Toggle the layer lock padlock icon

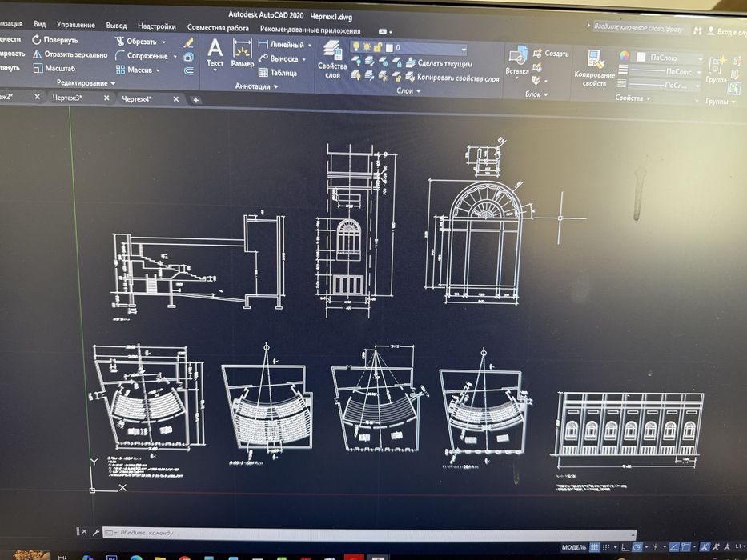(377, 47)
